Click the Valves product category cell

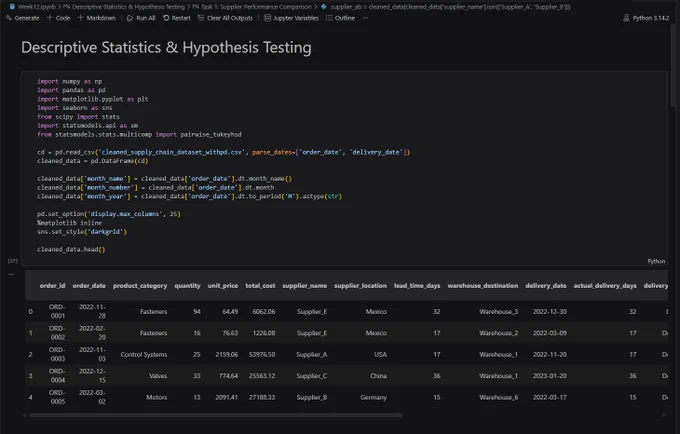[158, 375]
